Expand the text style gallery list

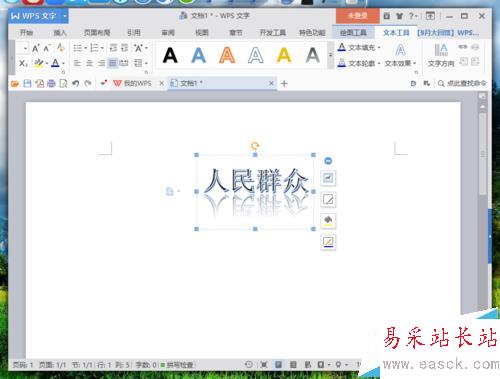[x=330, y=55]
